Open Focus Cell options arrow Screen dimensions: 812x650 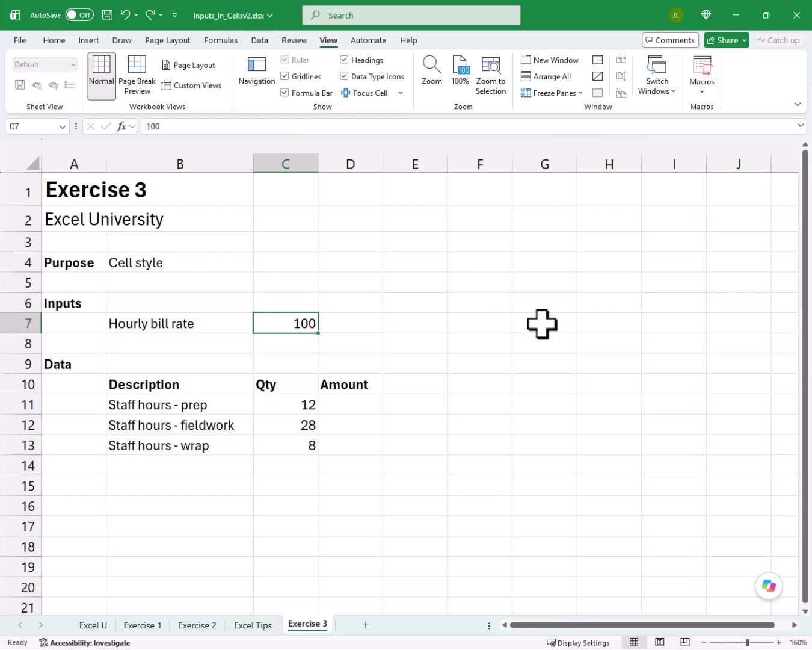(401, 93)
